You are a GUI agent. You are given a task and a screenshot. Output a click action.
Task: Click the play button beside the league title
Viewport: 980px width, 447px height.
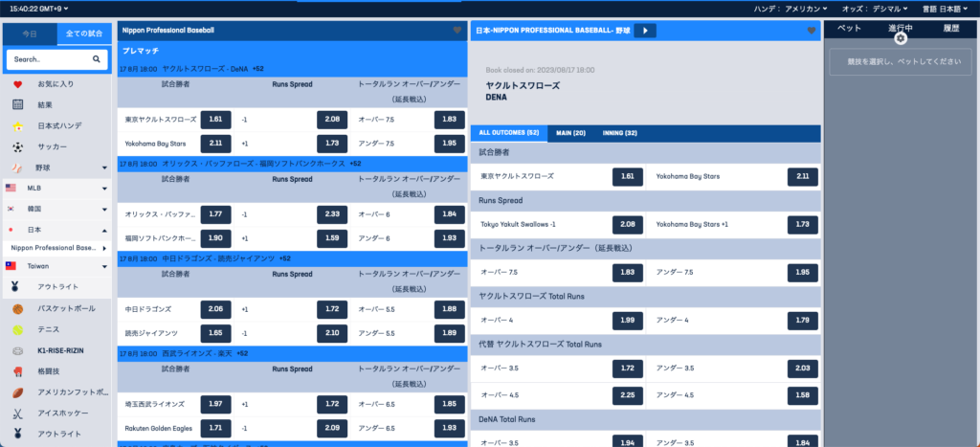click(x=644, y=31)
